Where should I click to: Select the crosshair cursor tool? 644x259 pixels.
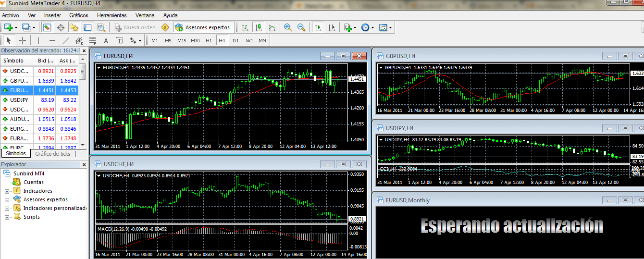(22, 40)
